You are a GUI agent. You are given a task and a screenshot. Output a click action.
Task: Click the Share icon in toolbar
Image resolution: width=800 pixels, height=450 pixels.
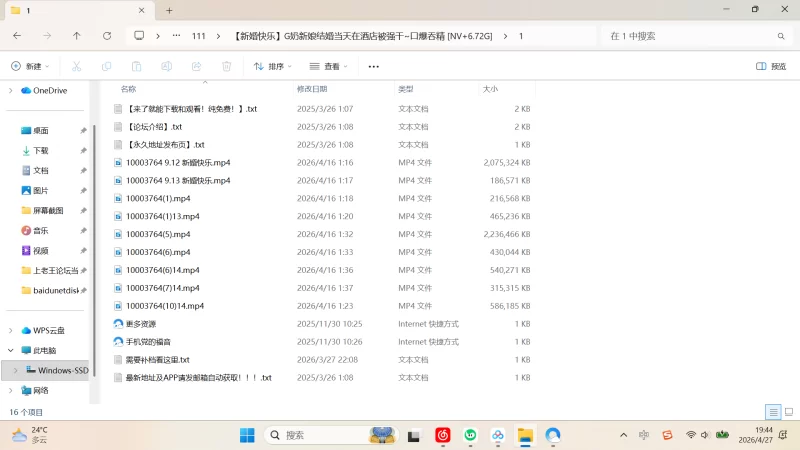[196, 66]
